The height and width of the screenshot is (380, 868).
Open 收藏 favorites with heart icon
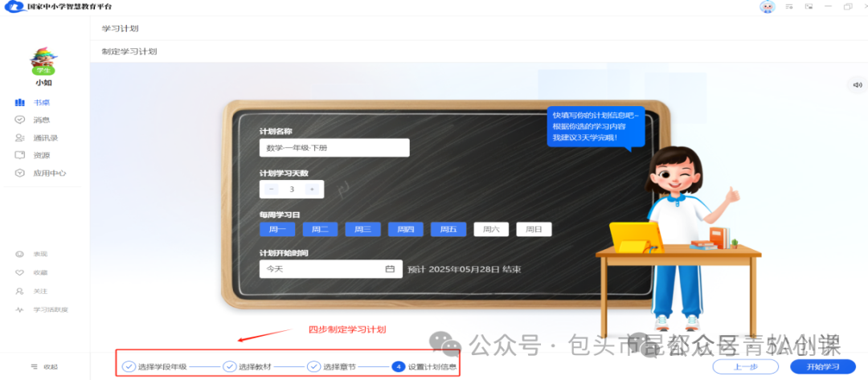coord(40,272)
